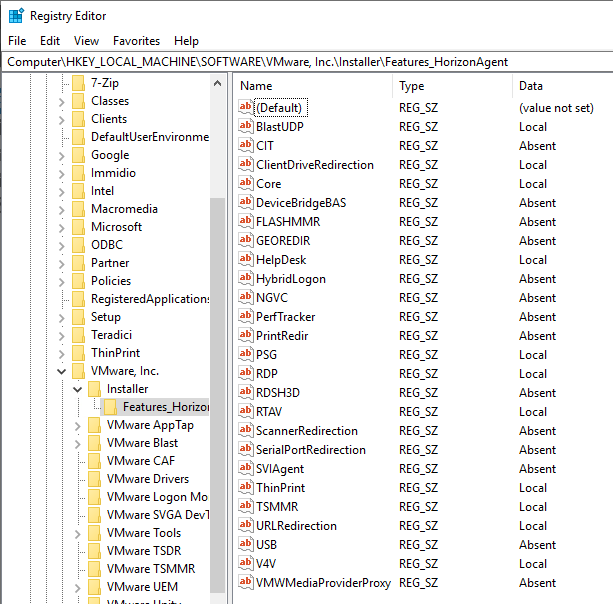Sort values by Data column header
613x604 pixels.
[x=563, y=86]
